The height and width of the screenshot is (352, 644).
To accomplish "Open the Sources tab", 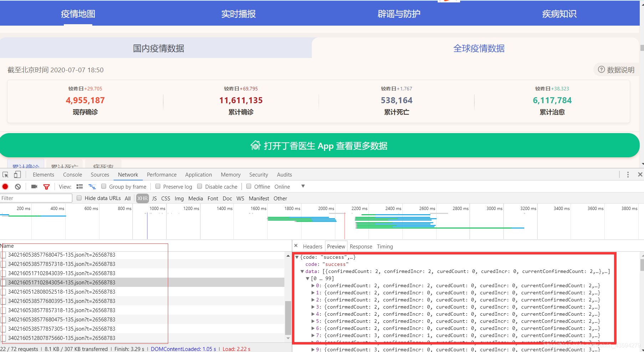I will pyautogui.click(x=100, y=175).
